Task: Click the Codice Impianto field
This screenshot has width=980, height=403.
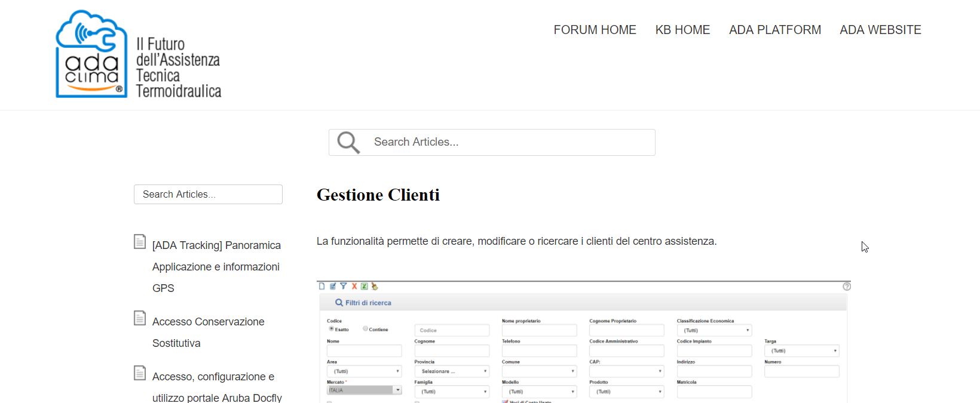Action: coord(714,351)
